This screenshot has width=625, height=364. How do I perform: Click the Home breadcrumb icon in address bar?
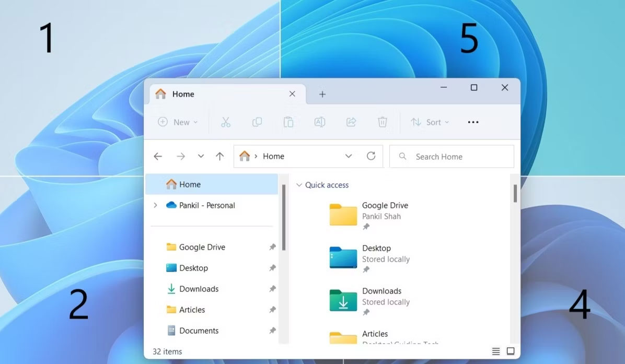tap(245, 156)
